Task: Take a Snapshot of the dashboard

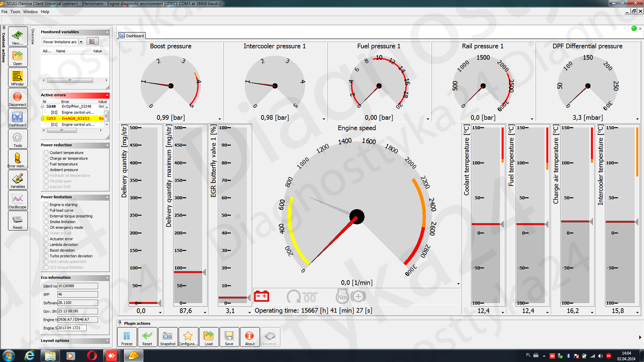Action: tap(168, 337)
